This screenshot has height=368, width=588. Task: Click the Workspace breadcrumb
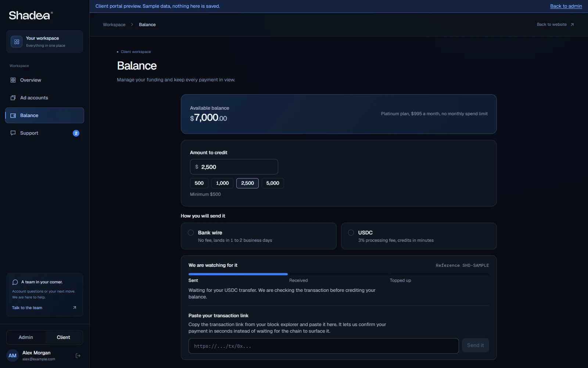114,25
